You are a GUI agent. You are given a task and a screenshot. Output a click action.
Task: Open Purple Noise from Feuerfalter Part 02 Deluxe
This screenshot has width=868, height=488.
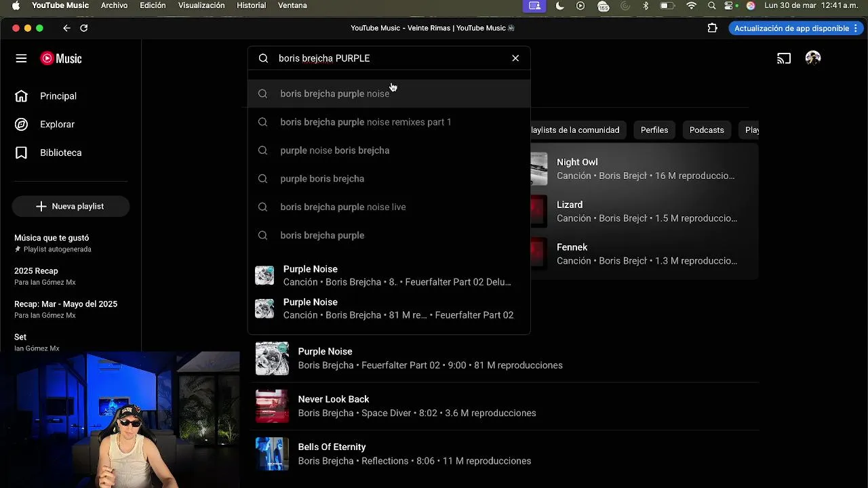coord(389,275)
